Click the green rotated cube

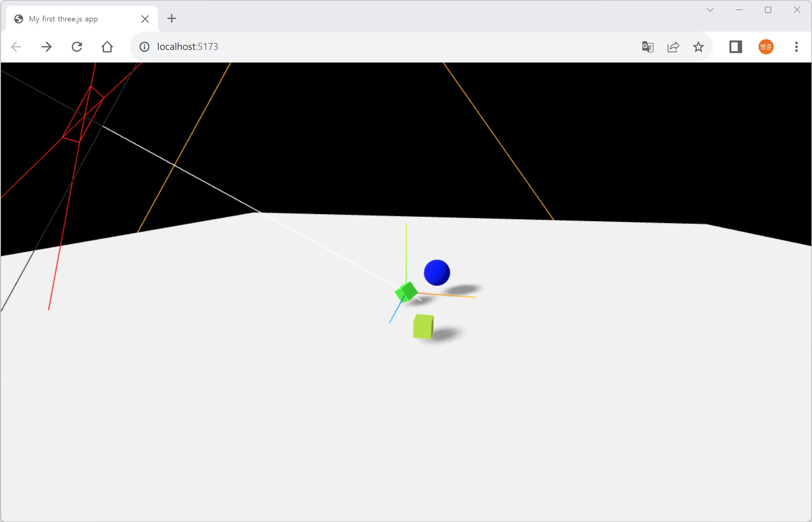406,292
